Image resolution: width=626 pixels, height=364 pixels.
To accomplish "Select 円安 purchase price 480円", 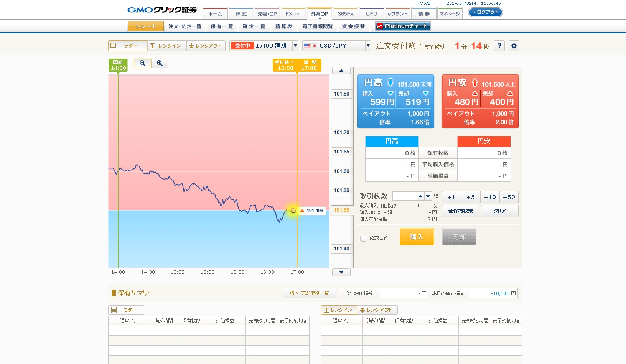I will click(463, 99).
